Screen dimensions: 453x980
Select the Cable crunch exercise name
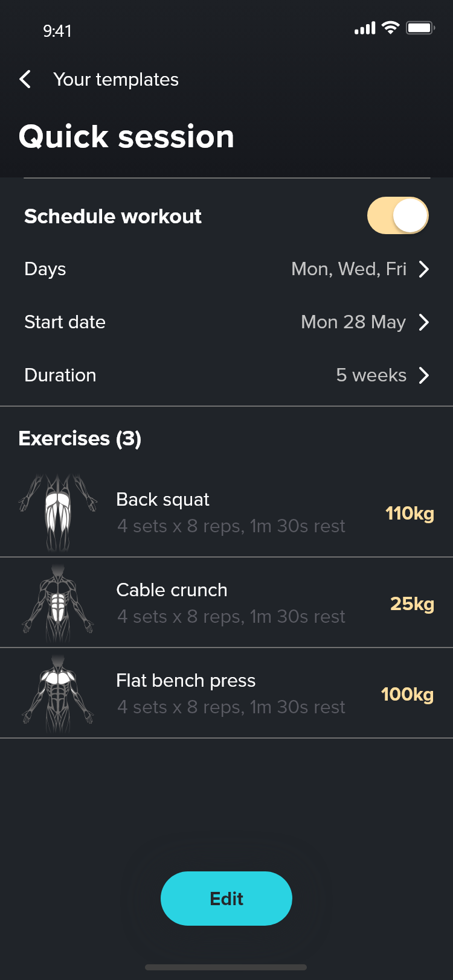point(172,590)
